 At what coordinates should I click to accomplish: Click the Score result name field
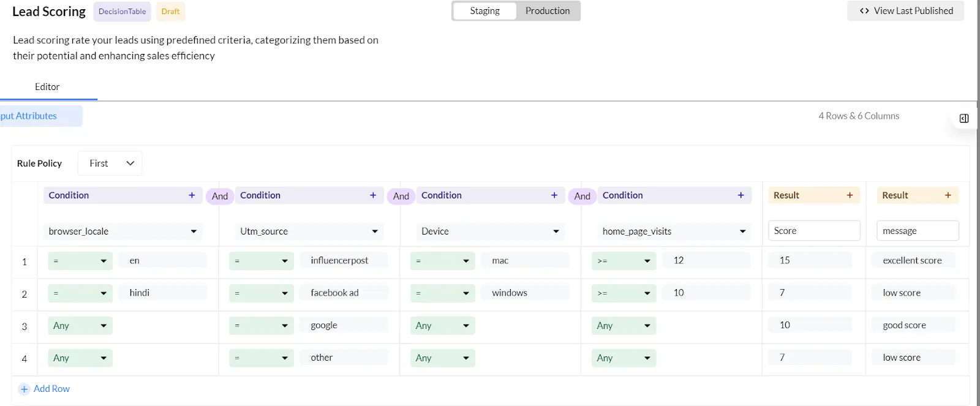click(x=813, y=231)
